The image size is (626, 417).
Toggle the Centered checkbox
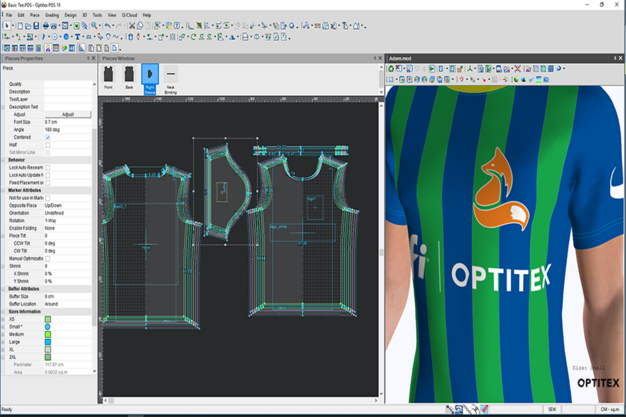pos(47,137)
